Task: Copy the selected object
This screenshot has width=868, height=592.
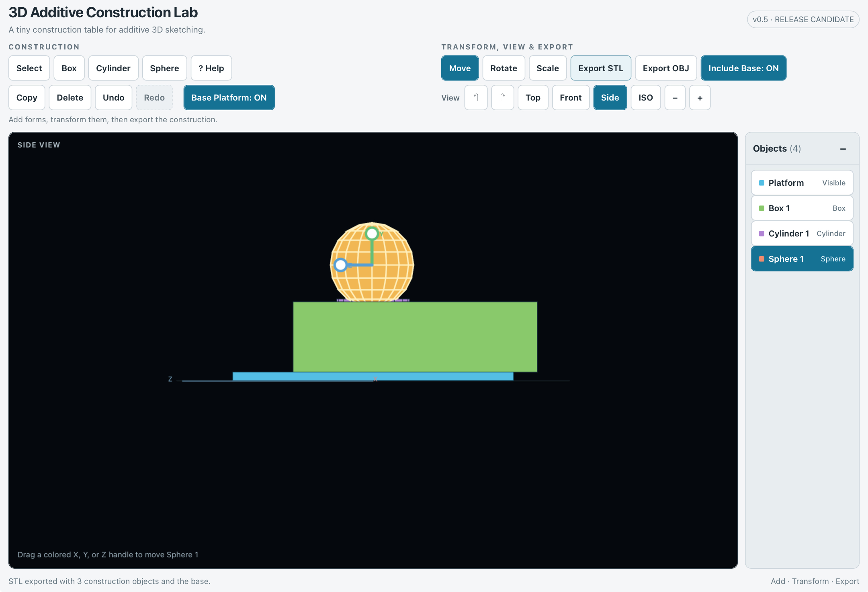Action: [x=27, y=97]
